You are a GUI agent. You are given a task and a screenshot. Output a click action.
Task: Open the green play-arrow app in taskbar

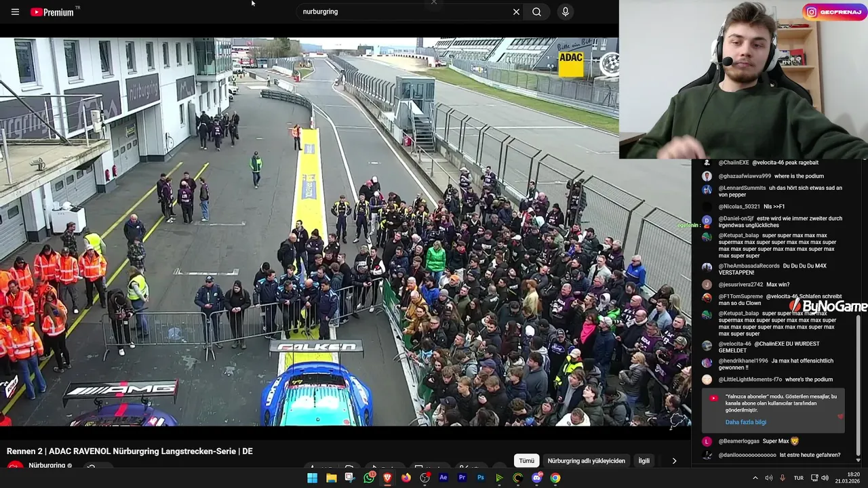tap(499, 478)
